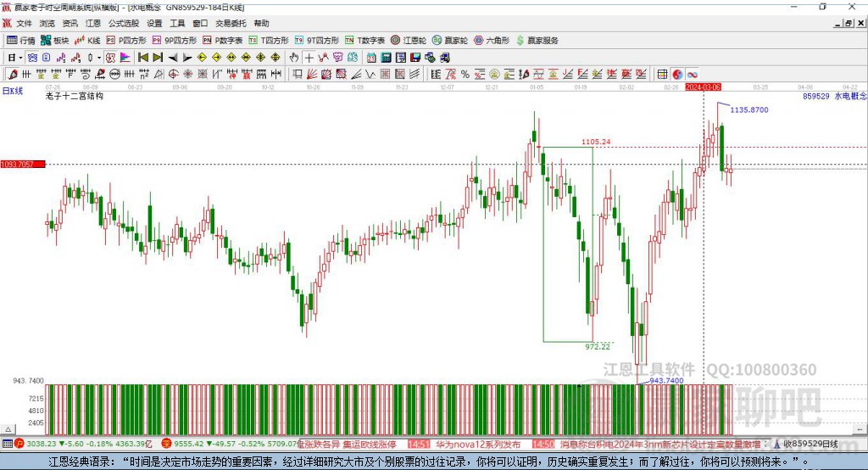Toggle the pink flag chart icon
The height and width of the screenshot is (470, 868).
tap(125, 58)
